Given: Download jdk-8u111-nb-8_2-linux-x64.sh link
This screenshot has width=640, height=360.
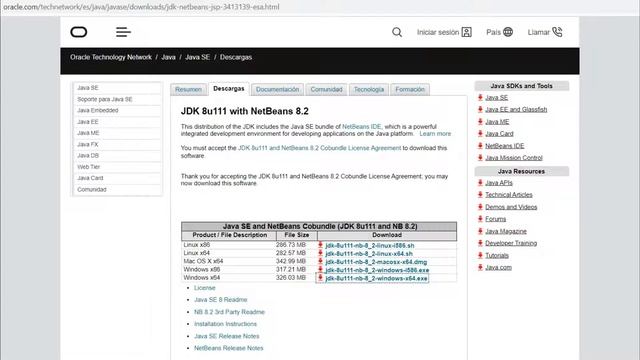Looking at the screenshot, I should coord(369,254).
